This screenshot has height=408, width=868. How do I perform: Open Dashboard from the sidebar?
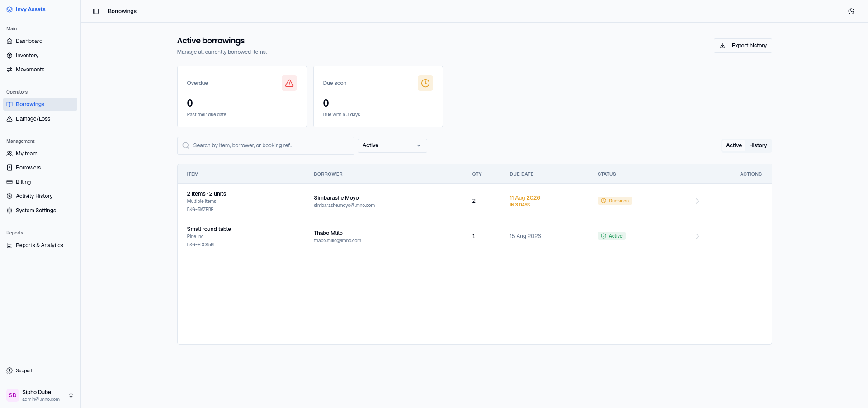tap(40, 41)
